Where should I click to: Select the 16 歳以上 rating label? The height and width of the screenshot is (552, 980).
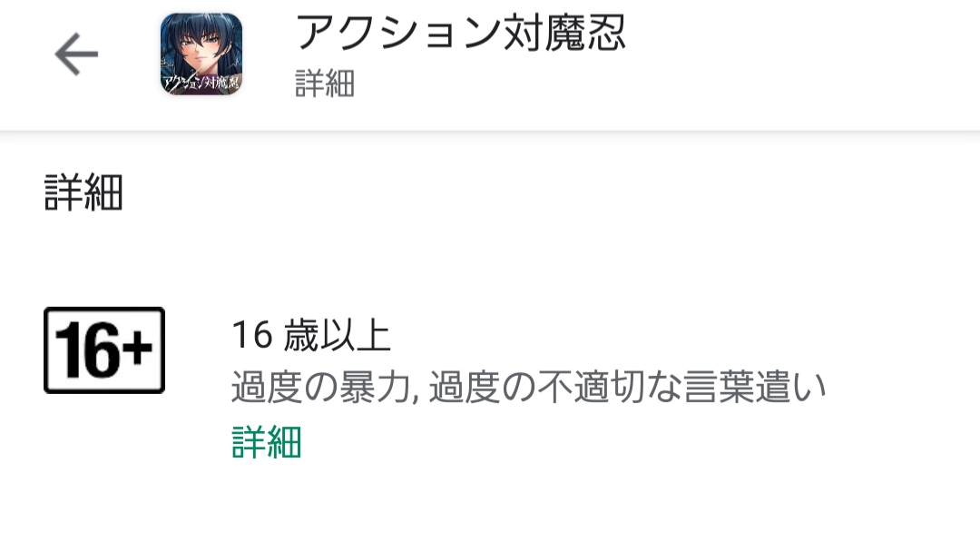click(x=311, y=334)
